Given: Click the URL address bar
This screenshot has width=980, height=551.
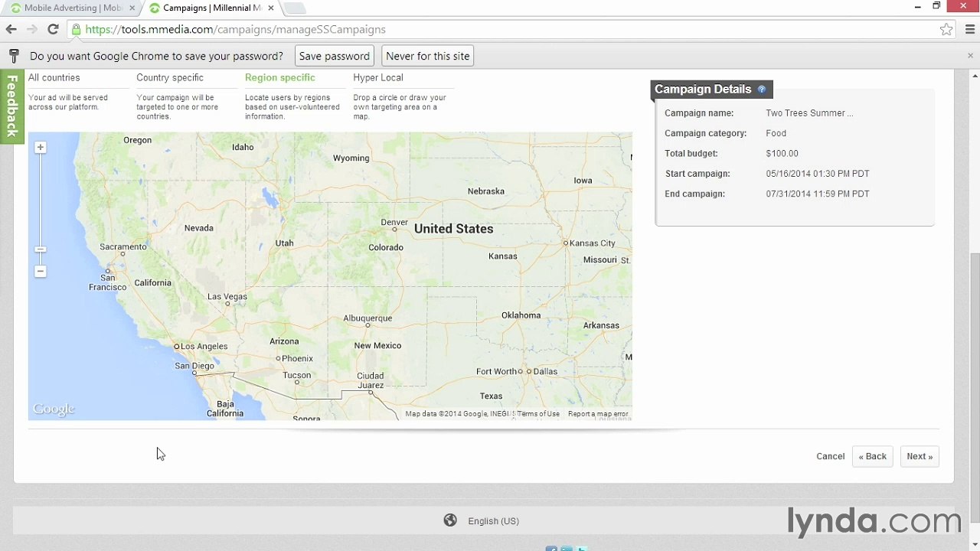Looking at the screenshot, I should [505, 29].
